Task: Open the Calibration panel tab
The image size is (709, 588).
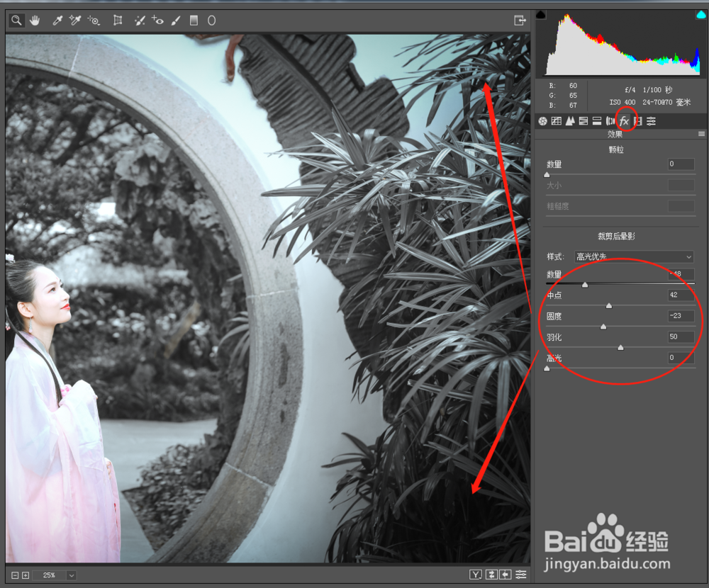Action: [x=637, y=120]
